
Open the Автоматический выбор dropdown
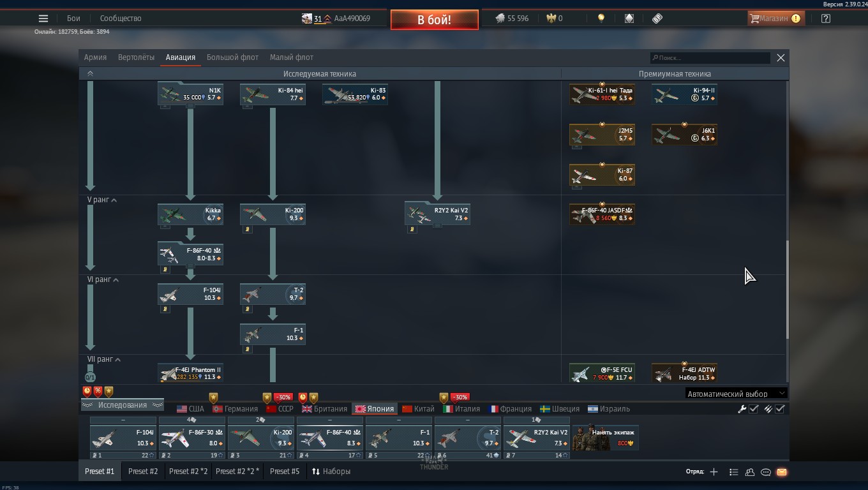736,394
